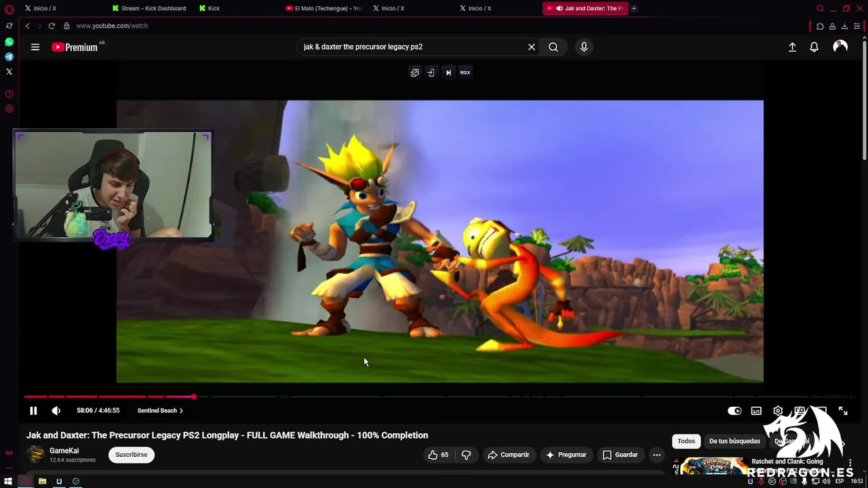Viewport: 868px width, 488px height.
Task: Click the skip-next icon above player
Action: tap(448, 73)
